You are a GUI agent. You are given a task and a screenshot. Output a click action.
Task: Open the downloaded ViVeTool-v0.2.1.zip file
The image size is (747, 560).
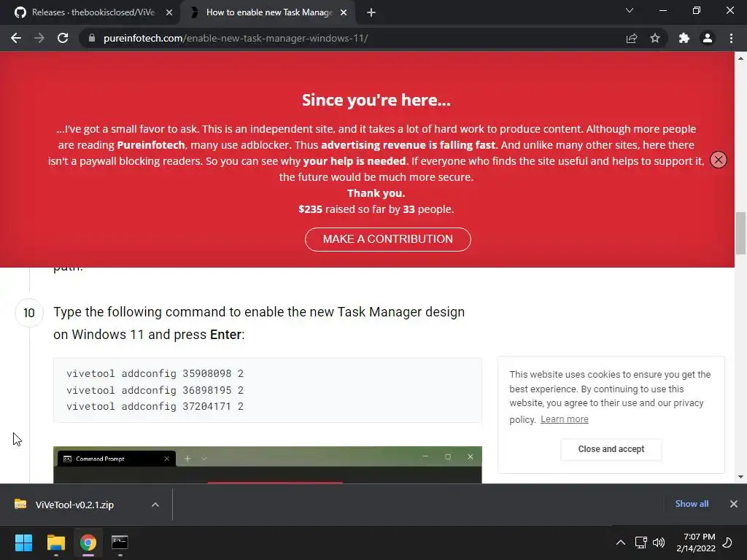[74, 505]
